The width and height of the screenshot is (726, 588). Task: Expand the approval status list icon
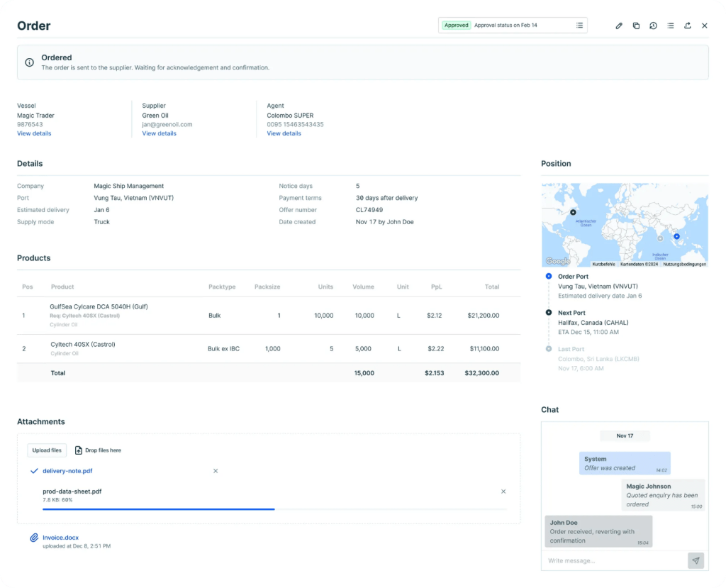point(579,26)
